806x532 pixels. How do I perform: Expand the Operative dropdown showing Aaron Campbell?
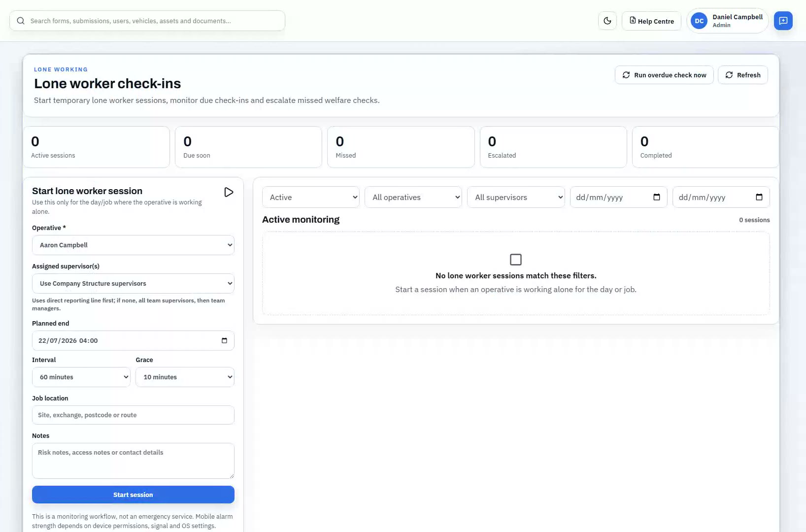click(133, 245)
